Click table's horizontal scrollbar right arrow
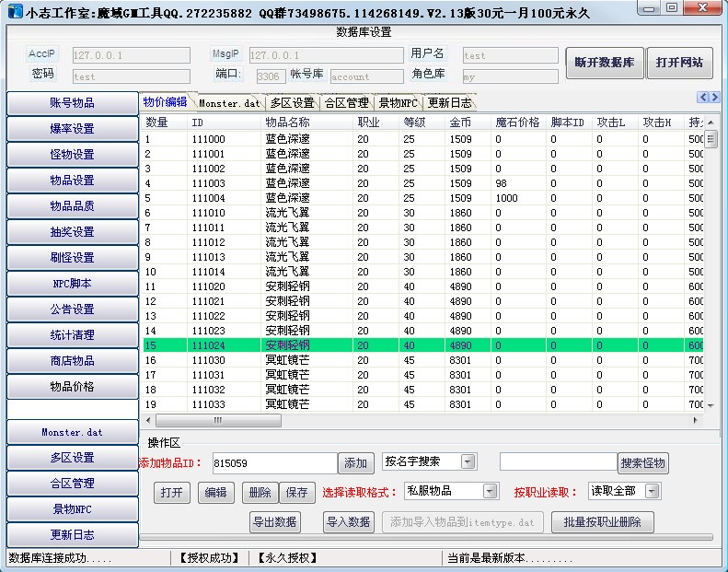This screenshot has height=572, width=728. [697, 420]
